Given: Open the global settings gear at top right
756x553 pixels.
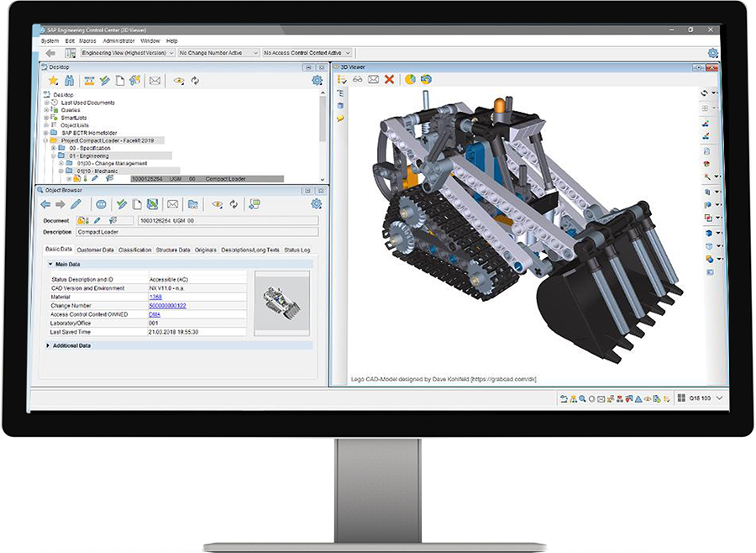Looking at the screenshot, I should click(712, 53).
